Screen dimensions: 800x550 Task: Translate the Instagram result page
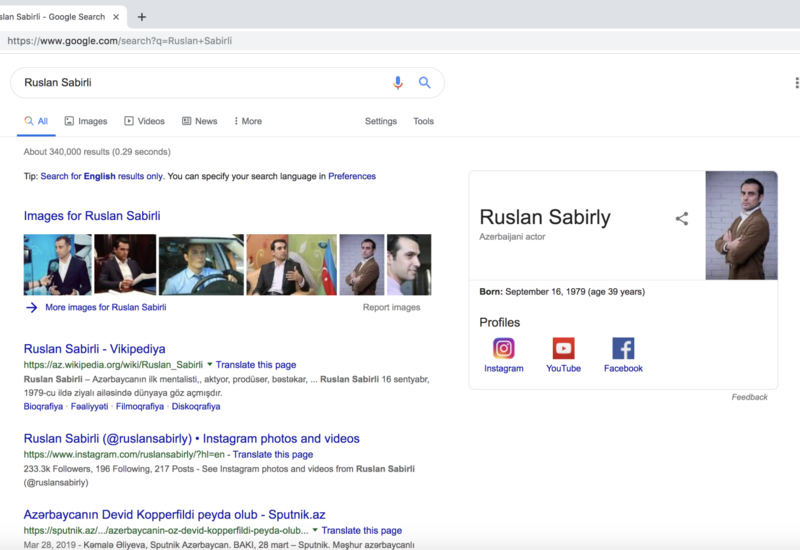(273, 455)
